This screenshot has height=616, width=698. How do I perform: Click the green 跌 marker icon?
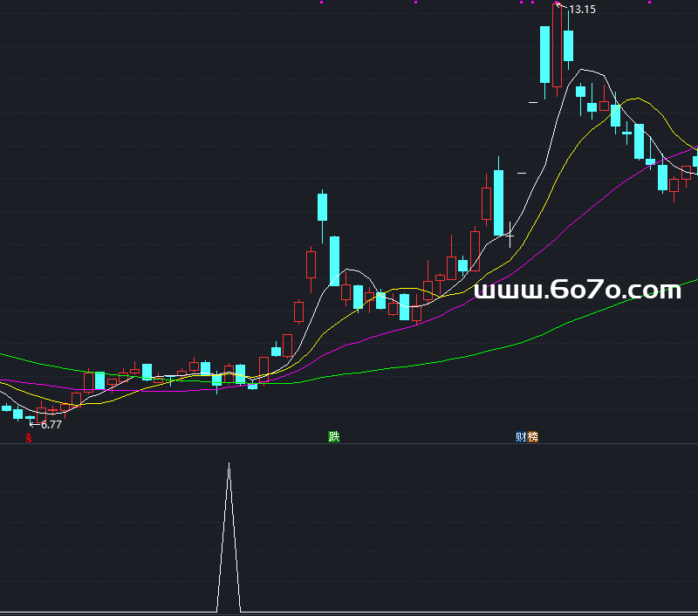point(333,436)
